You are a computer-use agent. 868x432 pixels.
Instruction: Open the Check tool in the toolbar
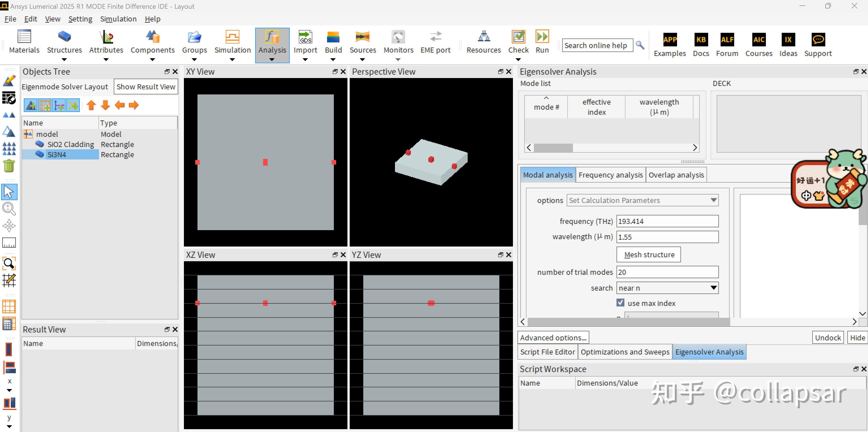pyautogui.click(x=518, y=41)
